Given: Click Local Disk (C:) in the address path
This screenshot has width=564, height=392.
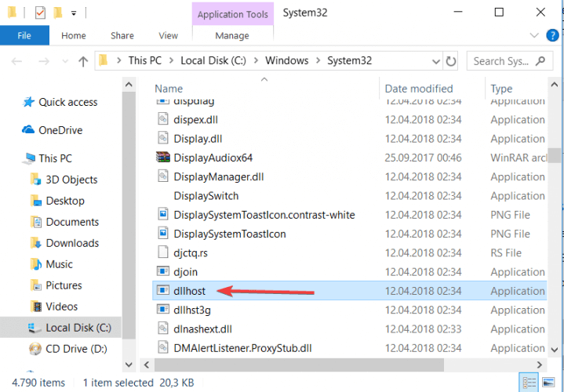Looking at the screenshot, I should (213, 60).
